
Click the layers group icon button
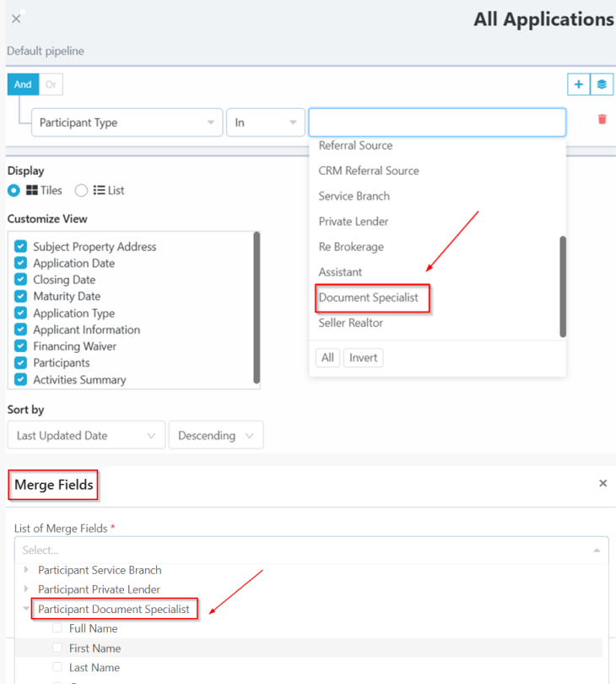click(601, 84)
